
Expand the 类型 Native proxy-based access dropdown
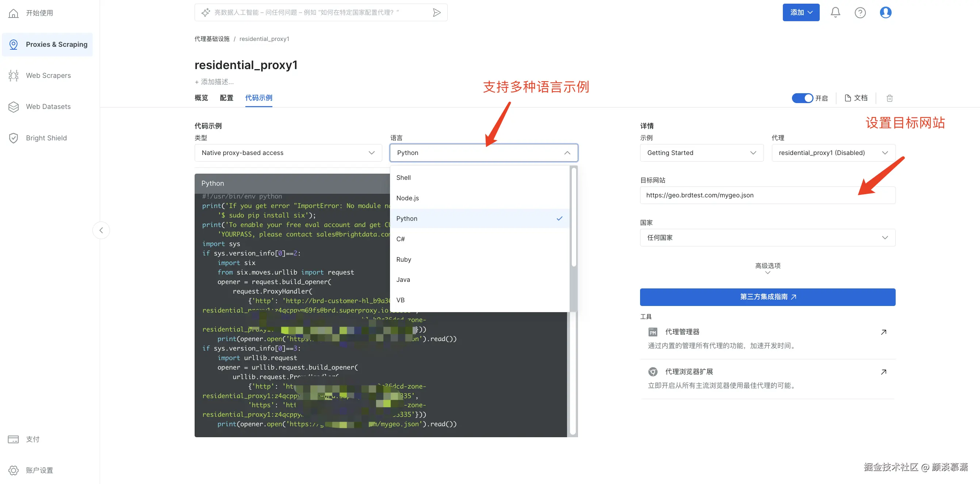point(288,153)
